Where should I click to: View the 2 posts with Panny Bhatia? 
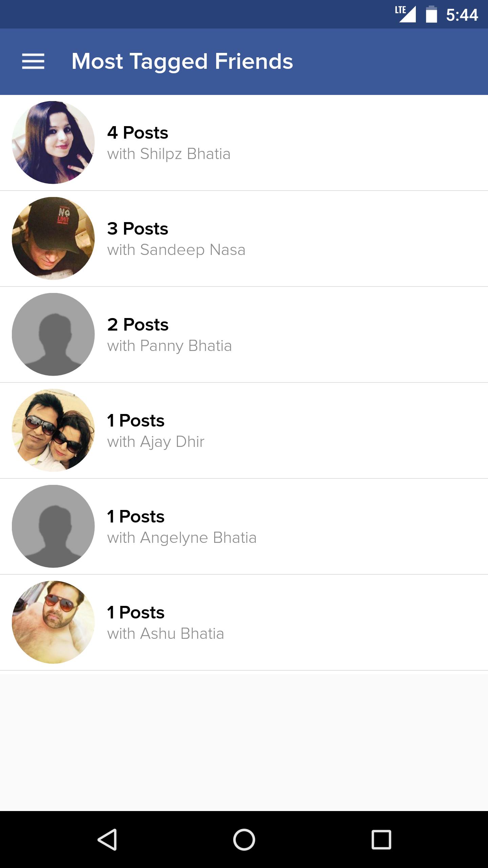138,324
